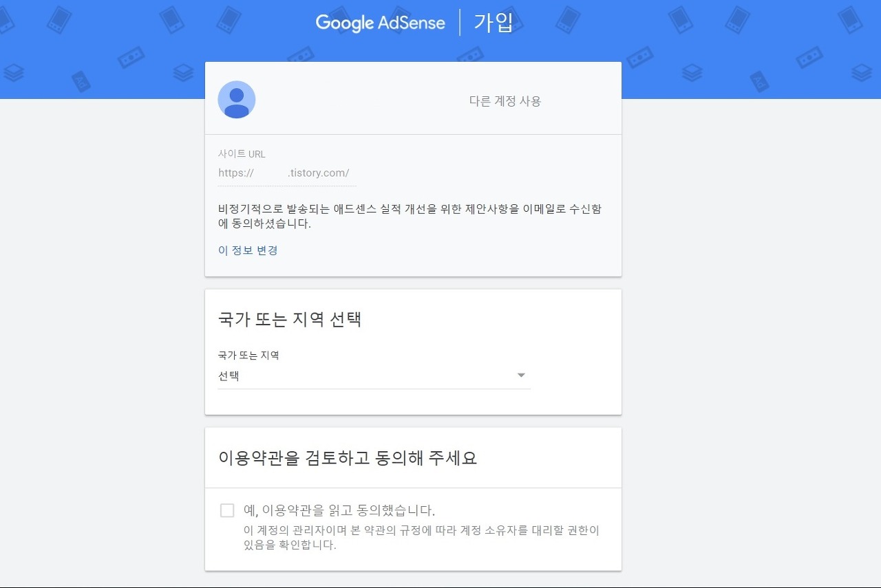The width and height of the screenshot is (881, 588).
Task: Click the '사이트 URL' label
Action: click(242, 154)
